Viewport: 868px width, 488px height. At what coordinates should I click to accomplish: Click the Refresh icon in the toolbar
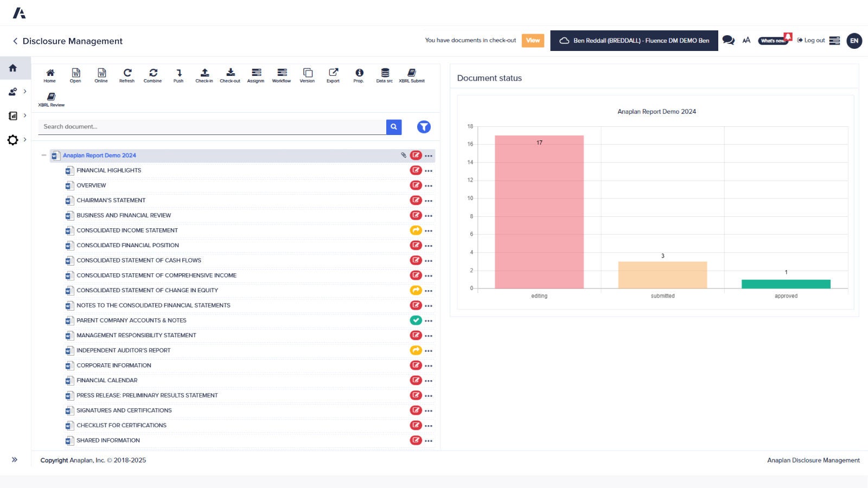point(127,75)
